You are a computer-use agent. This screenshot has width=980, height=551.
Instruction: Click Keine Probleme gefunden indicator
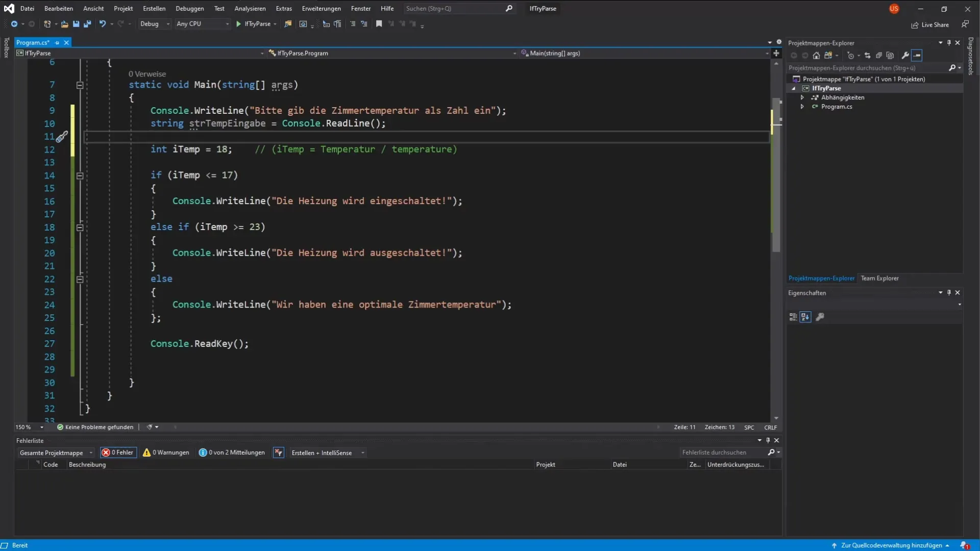click(95, 428)
